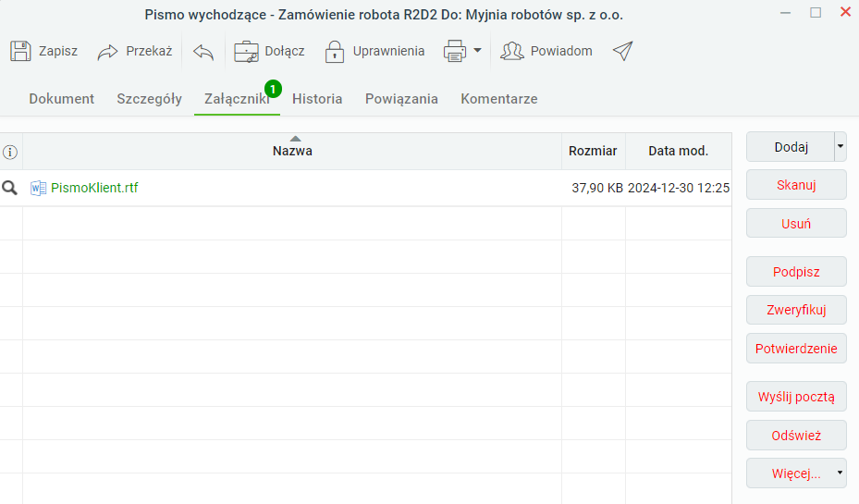Sort by Rozmiar column header
Viewport: 859px width, 504px height.
coord(593,152)
